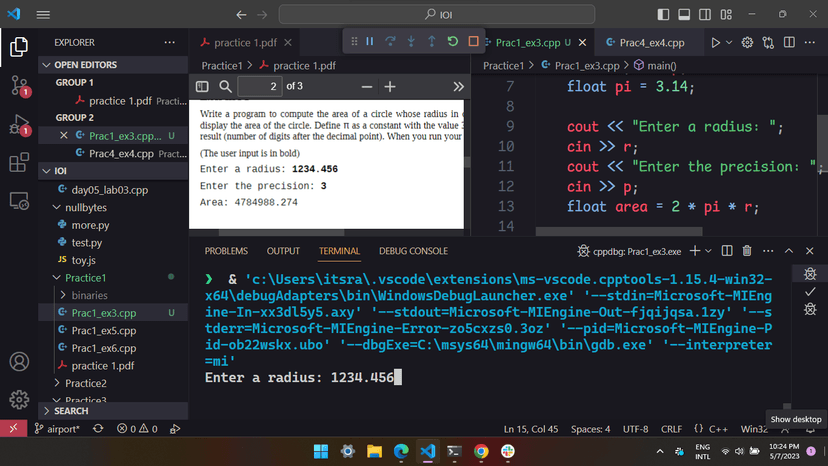Image resolution: width=828 pixels, height=466 pixels.
Task: Open Prac1_ex5.cpp in the explorer
Action: click(x=103, y=330)
